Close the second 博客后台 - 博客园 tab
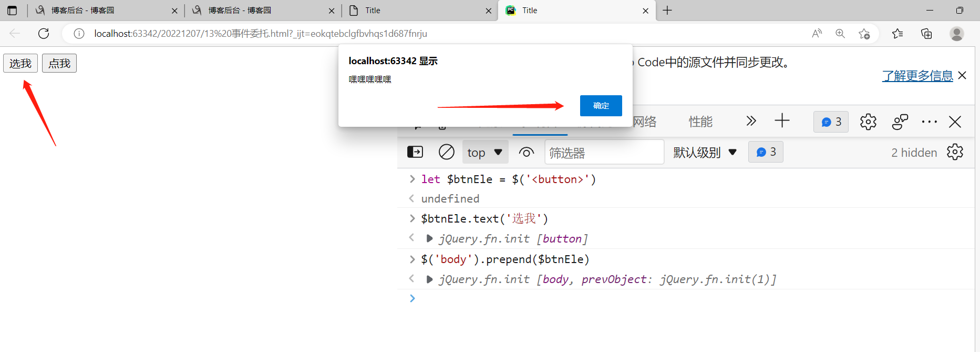The height and width of the screenshot is (352, 980). click(x=332, y=11)
